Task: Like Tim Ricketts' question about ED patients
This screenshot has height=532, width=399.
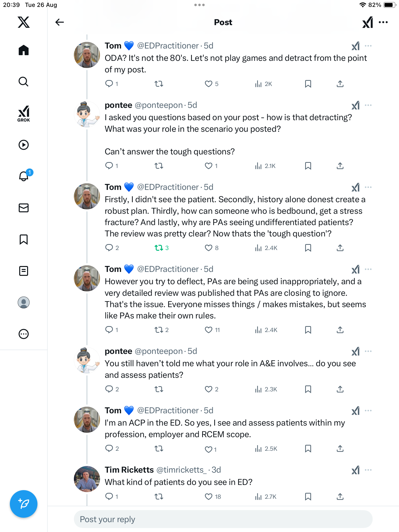Action: (x=209, y=497)
